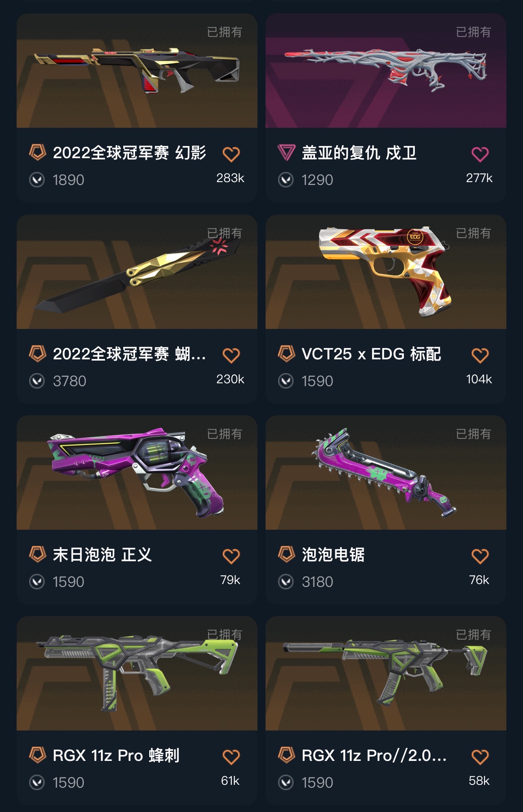Open the white-red Gaia's Vengeance Vandal image
This screenshot has height=812, width=523.
coord(386,71)
